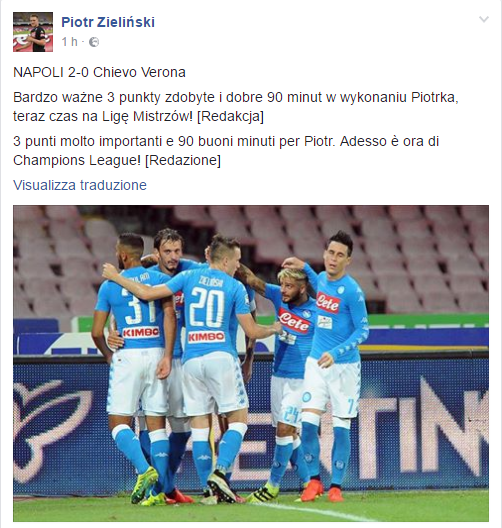Visit the Piotr Zieliński page name link

coord(108,22)
